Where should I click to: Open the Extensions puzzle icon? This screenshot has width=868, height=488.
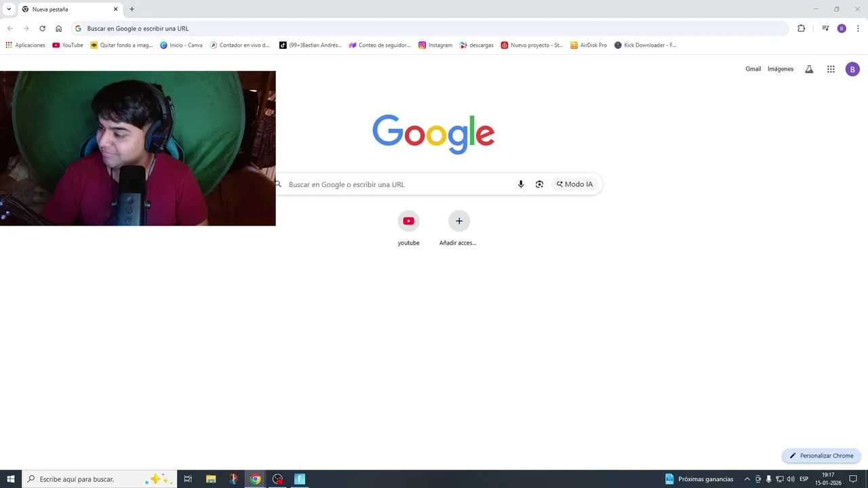pyautogui.click(x=801, y=28)
